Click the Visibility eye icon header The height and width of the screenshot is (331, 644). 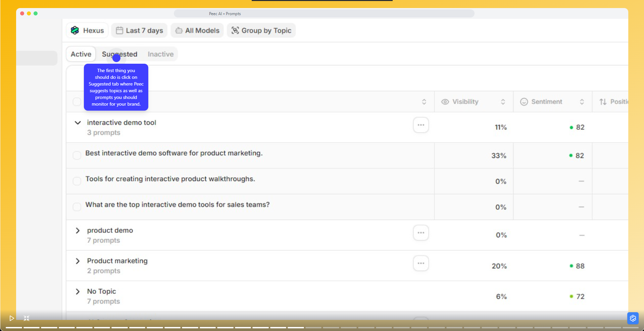[x=445, y=102]
